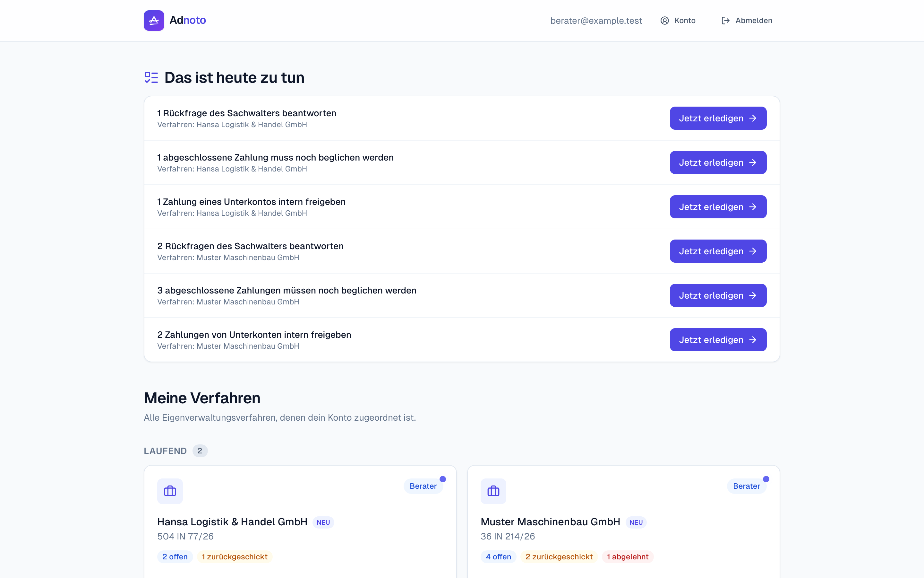The image size is (924, 578).
Task: Click 'Jetzt erledigen' for 1 Zahlung eines Unterkontos
Action: [718, 207]
